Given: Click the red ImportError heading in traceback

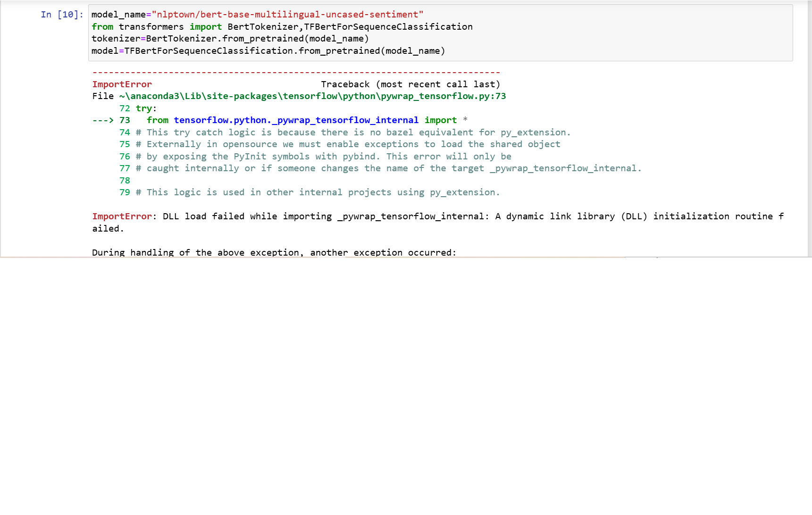Looking at the screenshot, I should [x=122, y=84].
